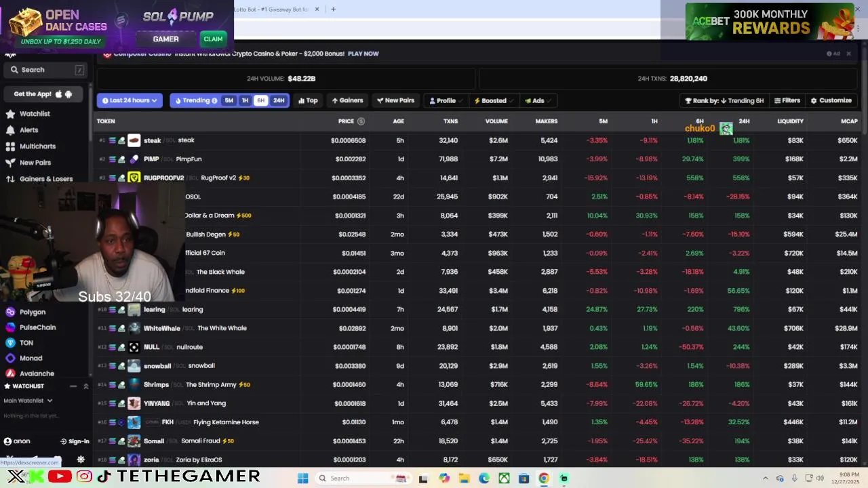This screenshot has width=868, height=488.
Task: Toggle the Profile filter checkmark
Action: click(x=461, y=101)
